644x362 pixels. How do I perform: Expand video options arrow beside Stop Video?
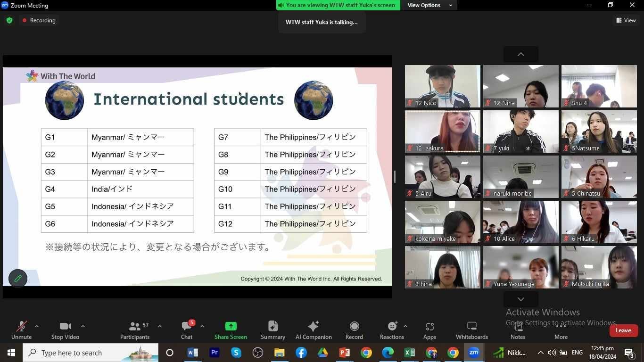[x=83, y=326]
